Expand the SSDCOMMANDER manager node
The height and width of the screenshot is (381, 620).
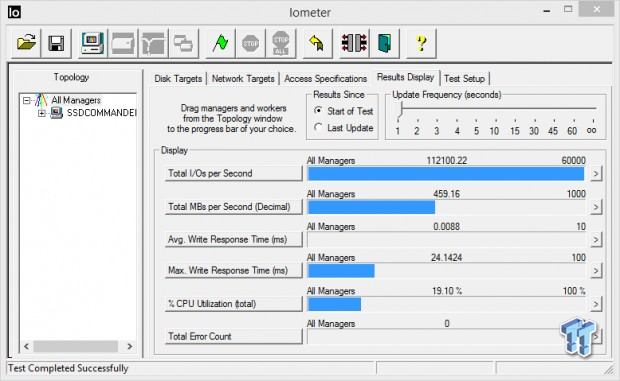pos(42,113)
